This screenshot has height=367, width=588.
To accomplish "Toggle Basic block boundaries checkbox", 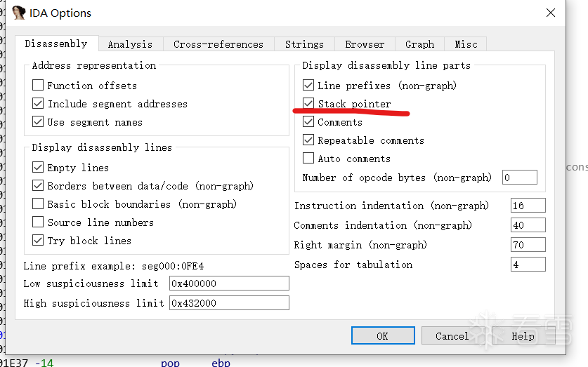I will [x=38, y=204].
